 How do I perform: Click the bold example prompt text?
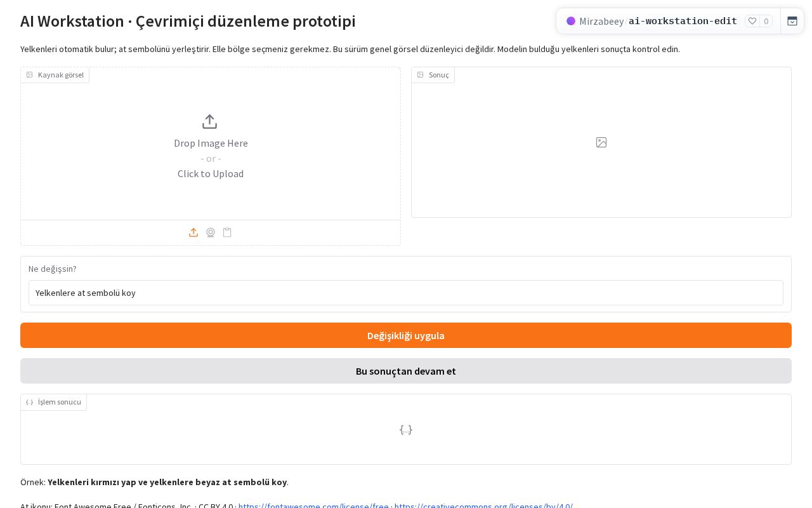click(x=167, y=482)
